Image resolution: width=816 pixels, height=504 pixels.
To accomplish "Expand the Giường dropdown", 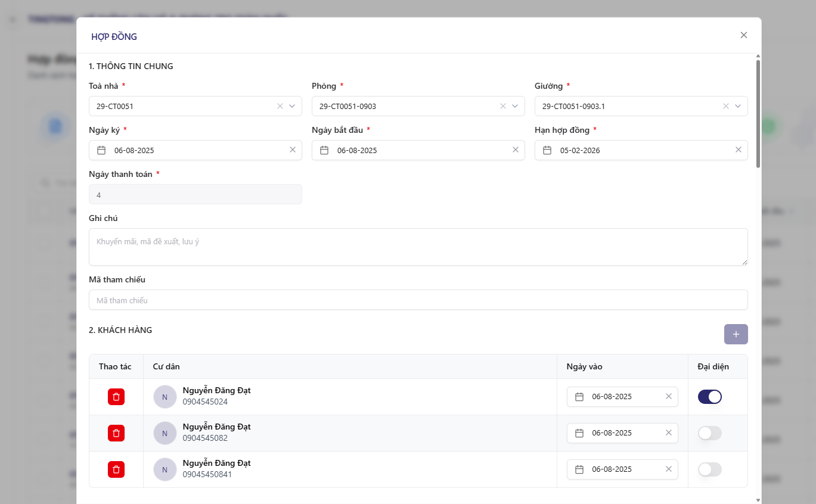I will coord(738,106).
